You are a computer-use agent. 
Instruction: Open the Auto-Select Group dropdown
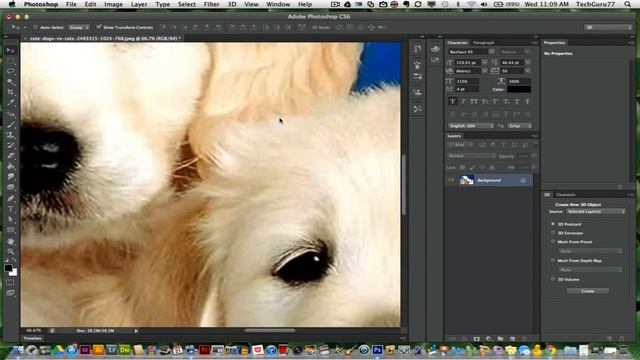pyautogui.click(x=79, y=27)
